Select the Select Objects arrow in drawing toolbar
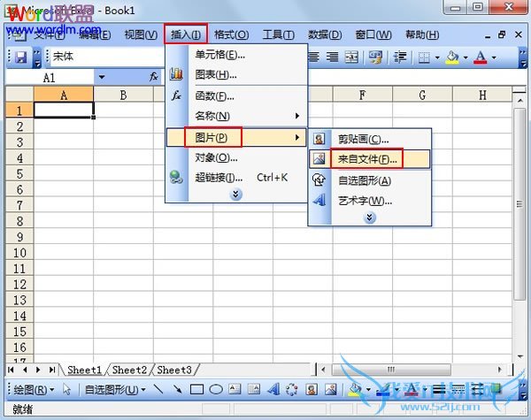This screenshot has width=531, height=420. coord(66,390)
